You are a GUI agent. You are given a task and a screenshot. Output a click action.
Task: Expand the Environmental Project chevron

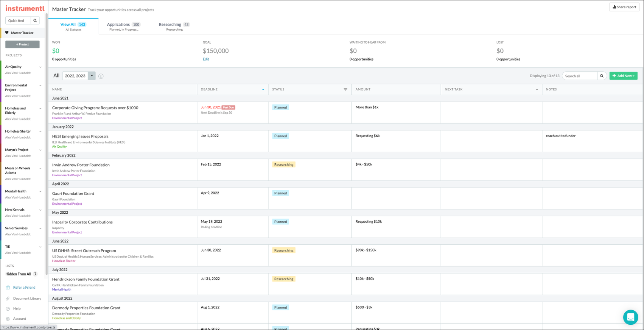tap(40, 86)
